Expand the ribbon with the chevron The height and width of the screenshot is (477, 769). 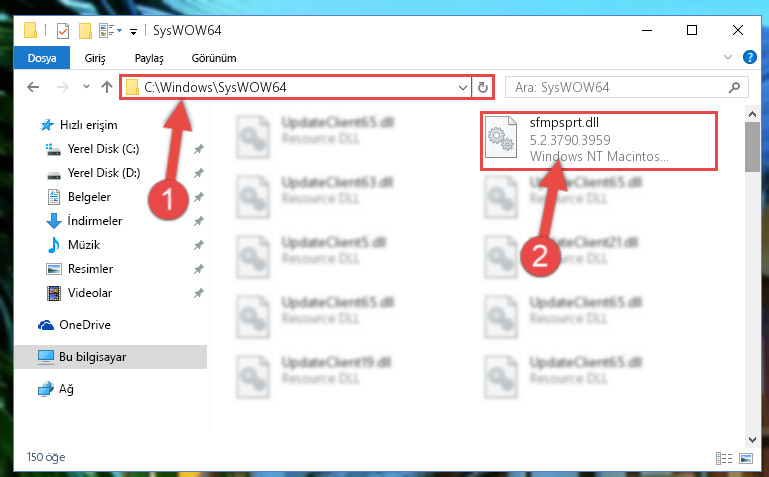728,57
